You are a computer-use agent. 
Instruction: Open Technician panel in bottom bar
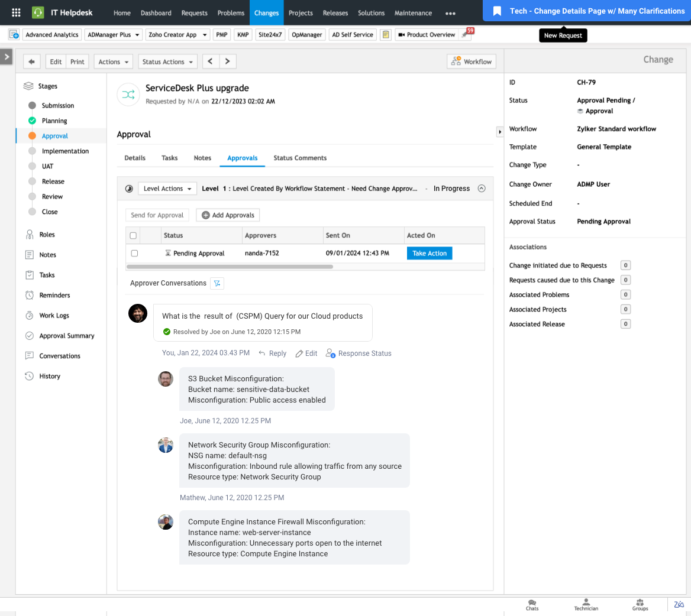tap(586, 604)
